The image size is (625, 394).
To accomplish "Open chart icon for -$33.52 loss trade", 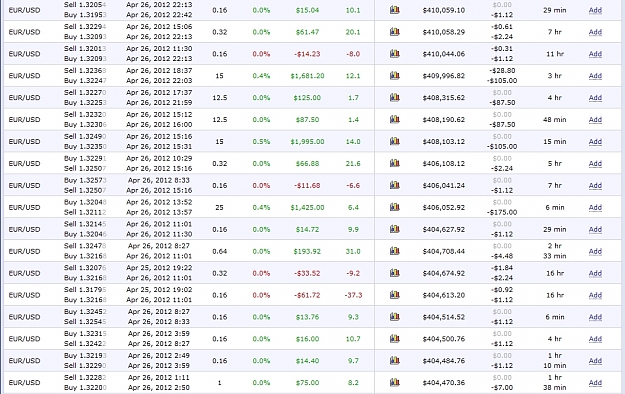I will [x=395, y=273].
